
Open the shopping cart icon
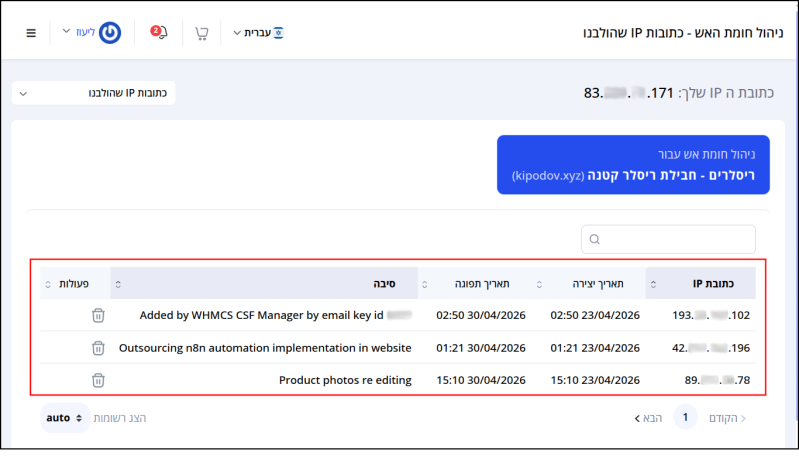click(x=202, y=33)
